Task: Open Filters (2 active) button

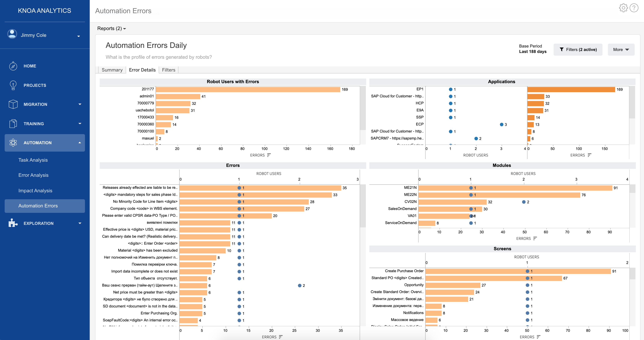Action: click(578, 49)
